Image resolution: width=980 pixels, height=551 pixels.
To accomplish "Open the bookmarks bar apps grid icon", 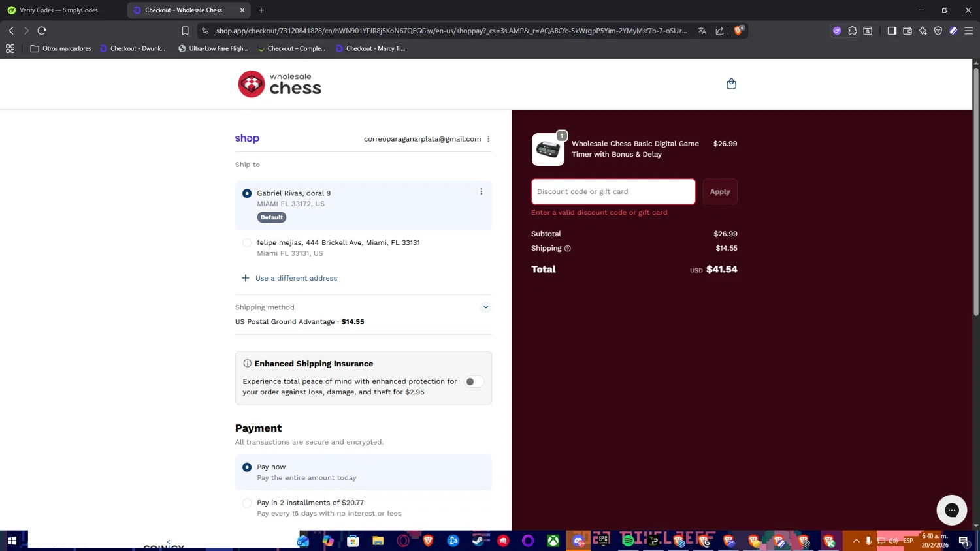I will point(10,48).
